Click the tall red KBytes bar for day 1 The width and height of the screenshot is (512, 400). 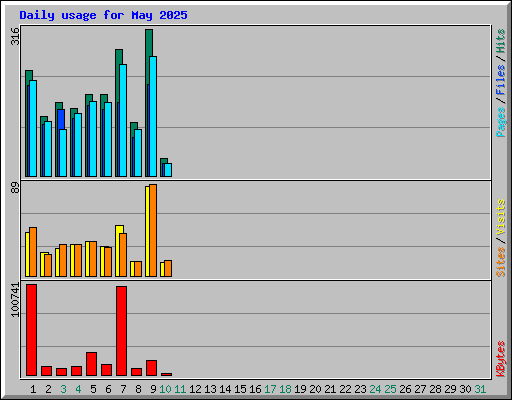(31, 330)
